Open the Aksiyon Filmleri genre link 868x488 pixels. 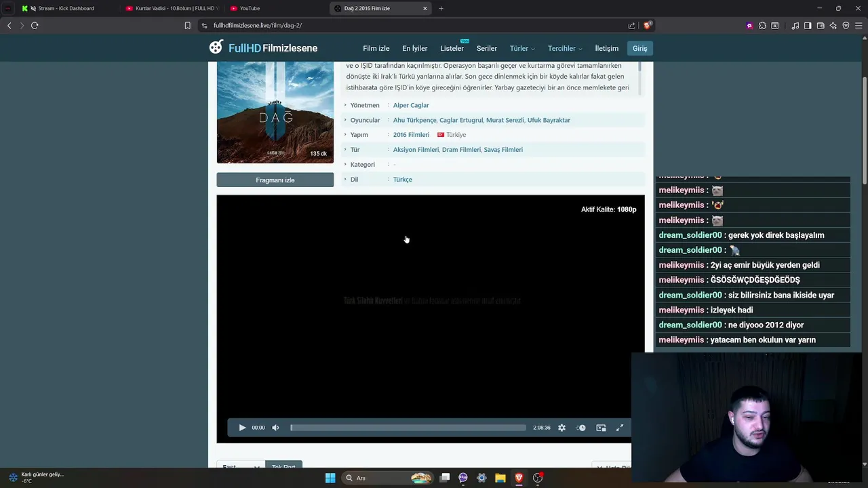click(x=416, y=150)
